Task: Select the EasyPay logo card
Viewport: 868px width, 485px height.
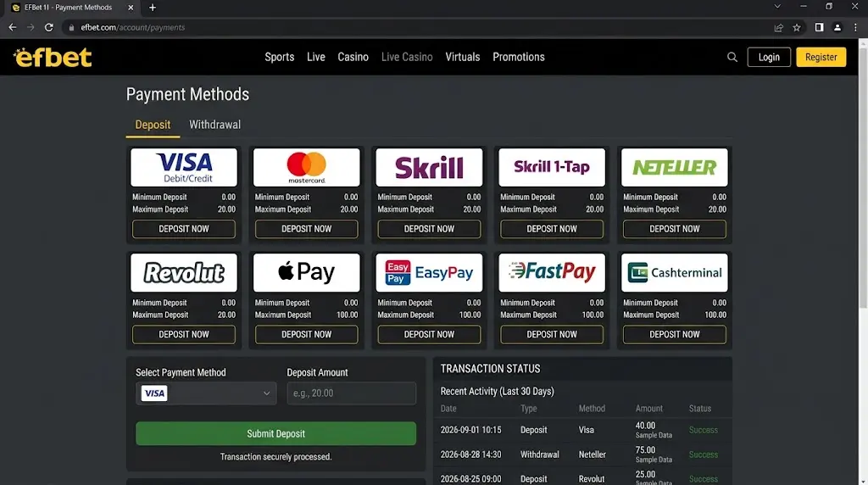Action: tap(429, 273)
